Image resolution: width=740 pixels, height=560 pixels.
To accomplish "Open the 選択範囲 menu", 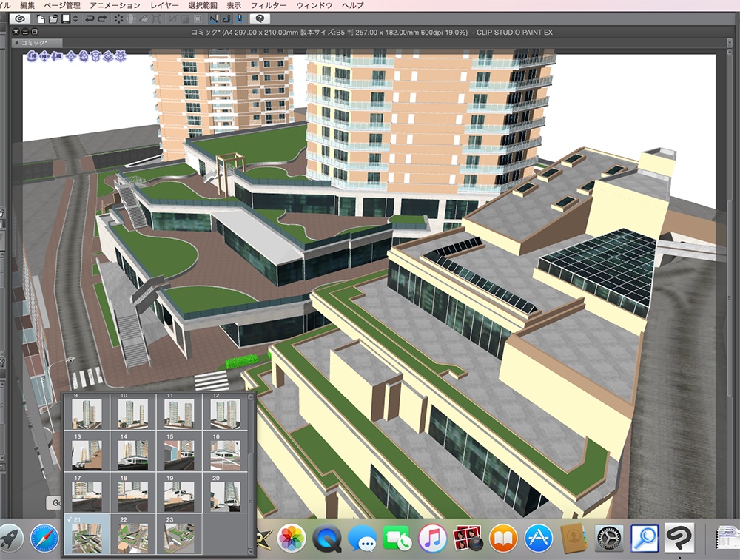I will click(203, 5).
